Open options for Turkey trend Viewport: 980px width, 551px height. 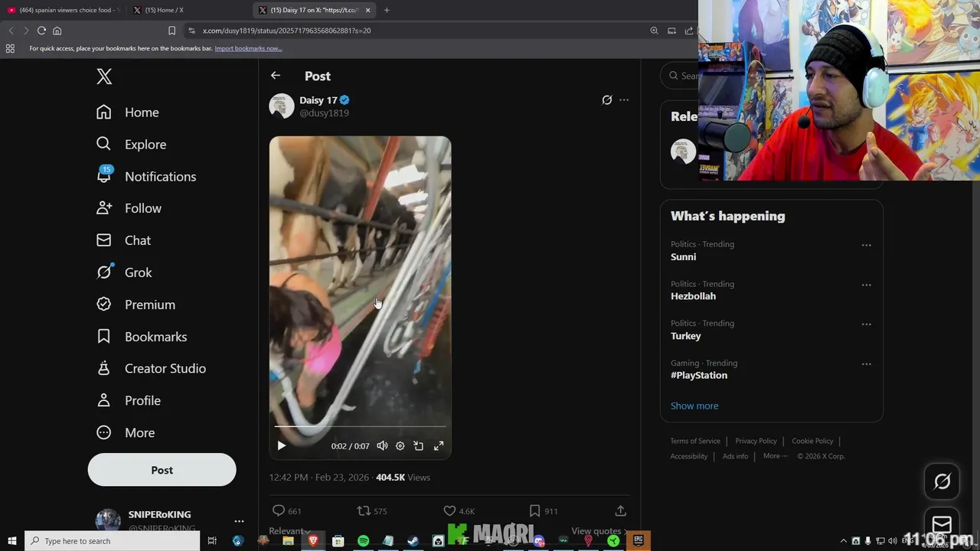coord(866,324)
